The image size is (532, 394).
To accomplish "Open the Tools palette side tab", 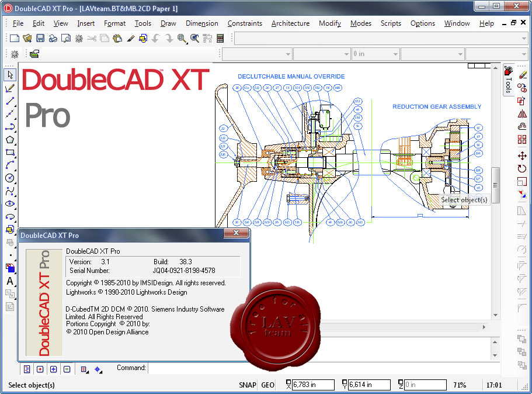I will tap(508, 80).
